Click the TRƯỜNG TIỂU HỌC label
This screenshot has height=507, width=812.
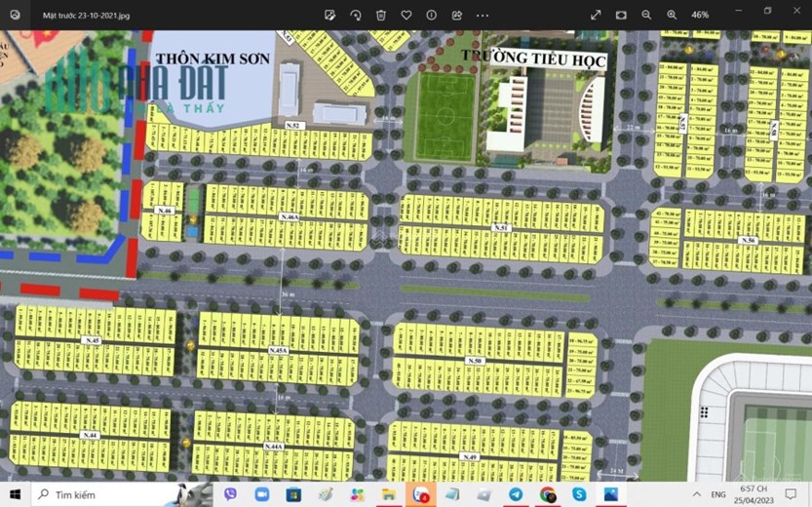534,58
